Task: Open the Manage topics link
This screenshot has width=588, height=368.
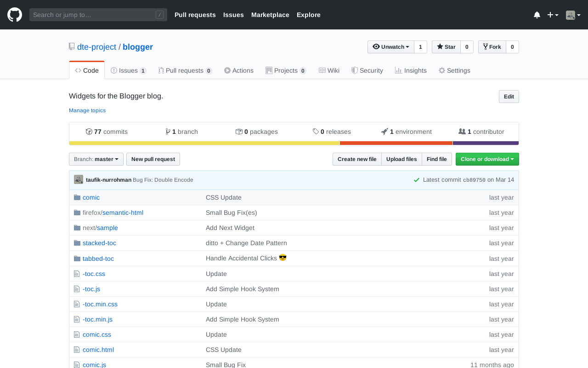Action: [87, 110]
